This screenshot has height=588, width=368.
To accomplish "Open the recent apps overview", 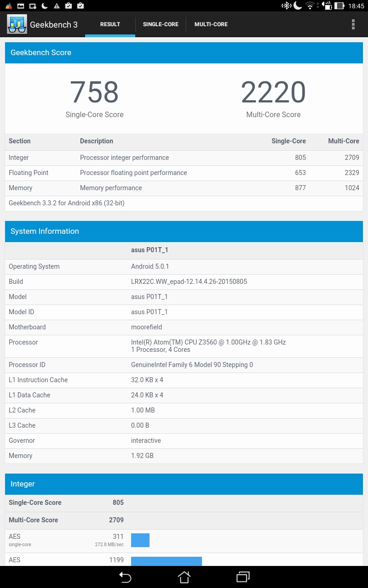I will click(x=243, y=577).
